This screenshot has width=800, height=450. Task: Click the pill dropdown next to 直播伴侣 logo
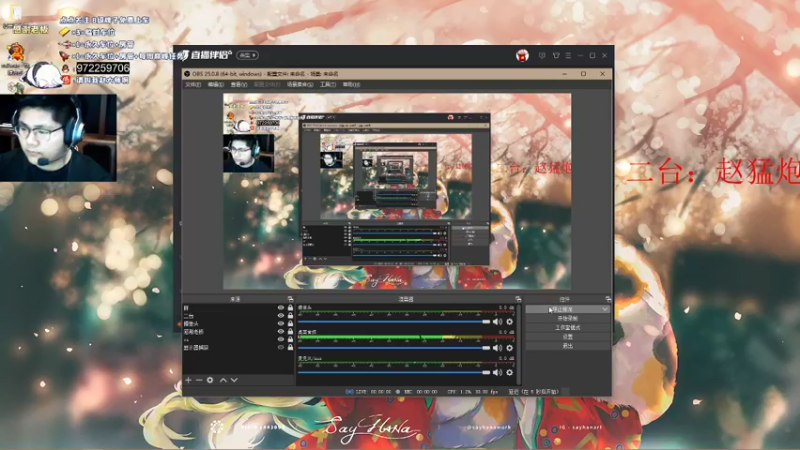tap(248, 55)
